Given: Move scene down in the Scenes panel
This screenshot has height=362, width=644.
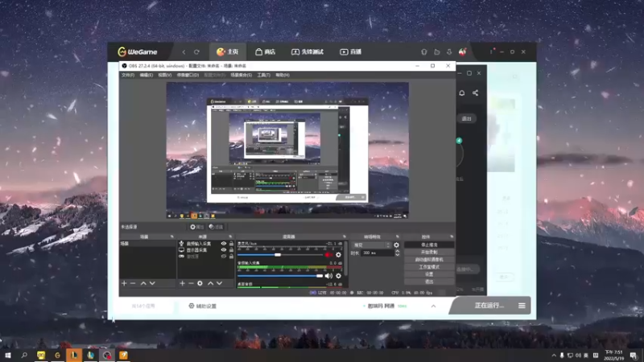Looking at the screenshot, I should point(152,283).
